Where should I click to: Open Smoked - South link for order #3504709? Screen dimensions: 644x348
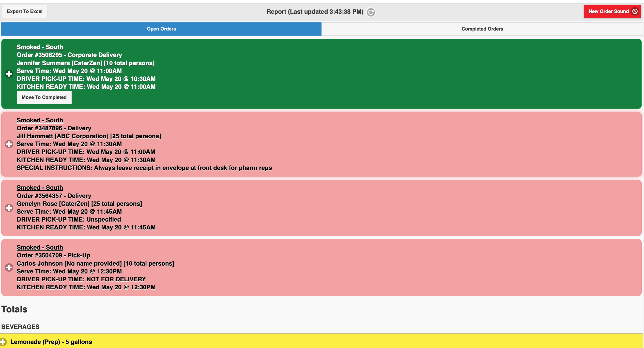(x=40, y=248)
